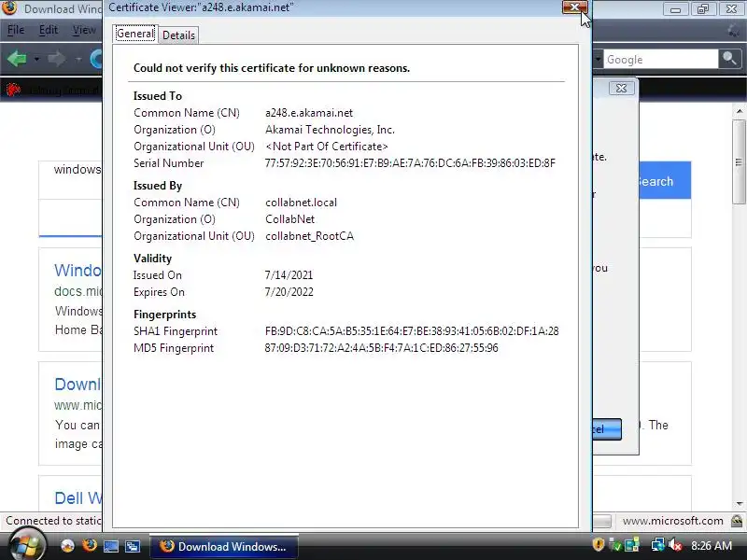Minimize the Firefox browser window

click(675, 9)
